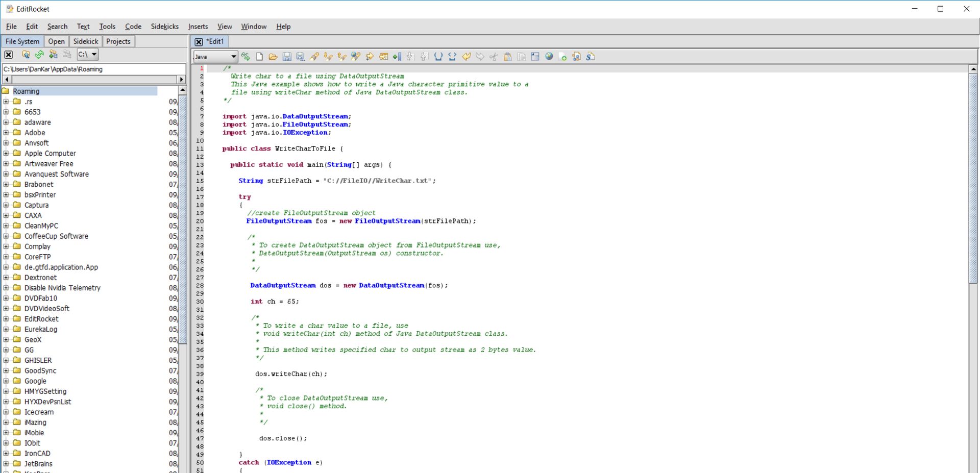Expand the IObit folder node
Viewport: 980px width, 473px height.
click(x=6, y=443)
